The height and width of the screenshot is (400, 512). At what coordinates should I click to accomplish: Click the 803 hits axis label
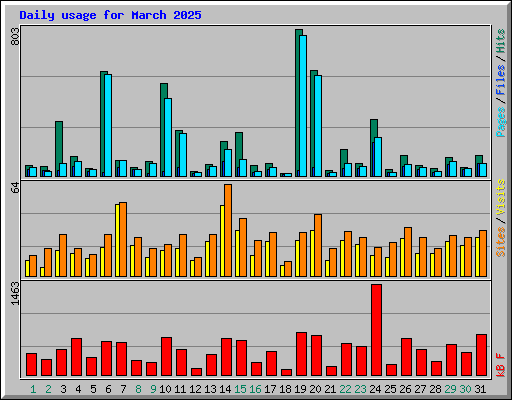point(15,37)
